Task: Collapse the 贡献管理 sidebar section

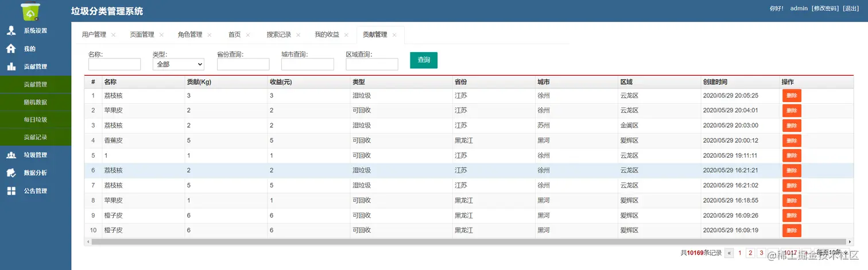Action: [36, 66]
